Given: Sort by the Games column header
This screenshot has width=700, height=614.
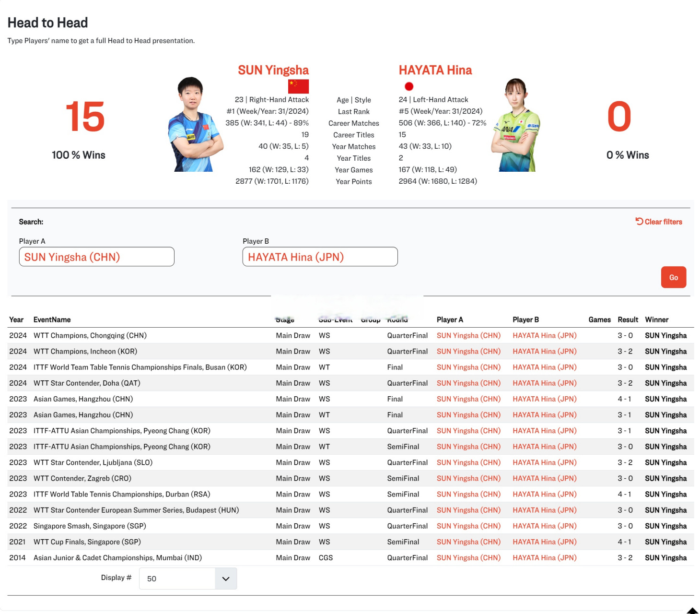Looking at the screenshot, I should 600,319.
